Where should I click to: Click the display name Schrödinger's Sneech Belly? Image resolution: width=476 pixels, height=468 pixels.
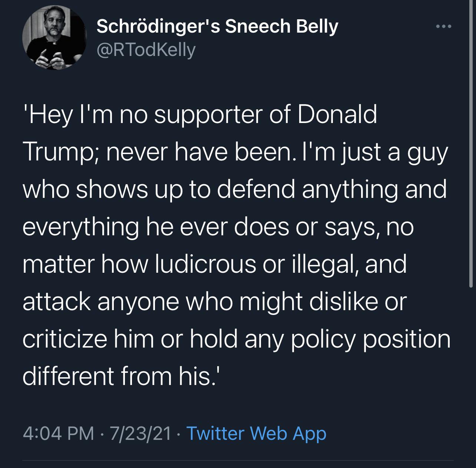[217, 26]
